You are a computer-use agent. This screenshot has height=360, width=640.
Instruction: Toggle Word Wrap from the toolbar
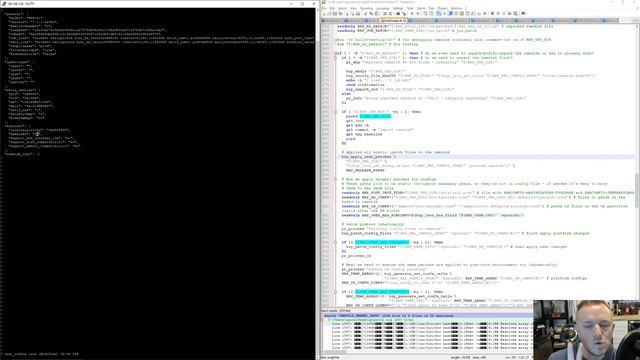(x=438, y=13)
